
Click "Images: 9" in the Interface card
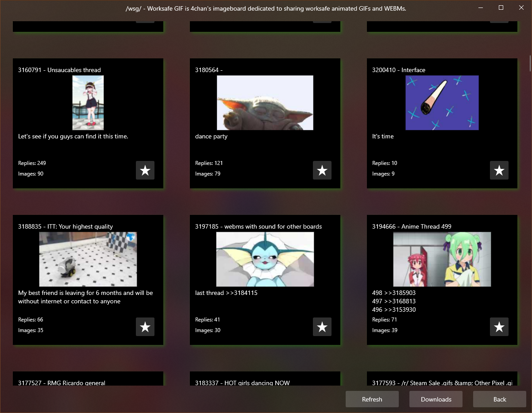(383, 174)
